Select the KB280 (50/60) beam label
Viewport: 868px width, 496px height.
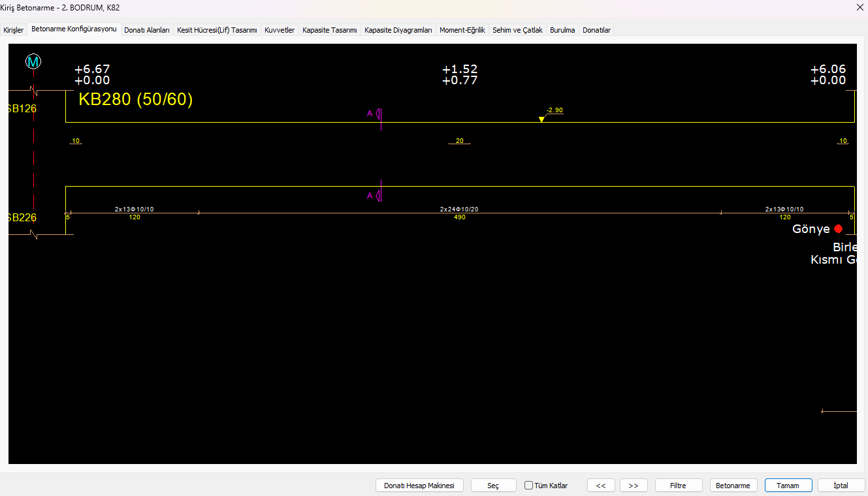(136, 100)
